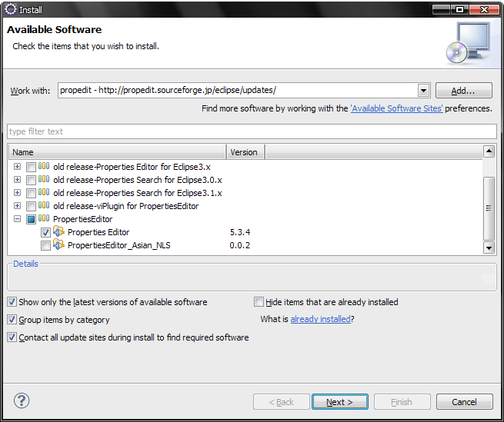
Task: Click the software list scrollbar thumb
Action: point(489,208)
